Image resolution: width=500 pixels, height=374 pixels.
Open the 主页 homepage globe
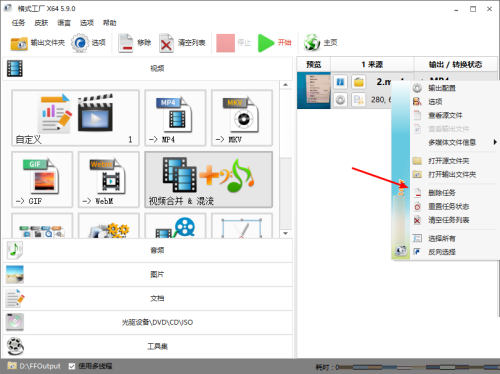(x=320, y=43)
